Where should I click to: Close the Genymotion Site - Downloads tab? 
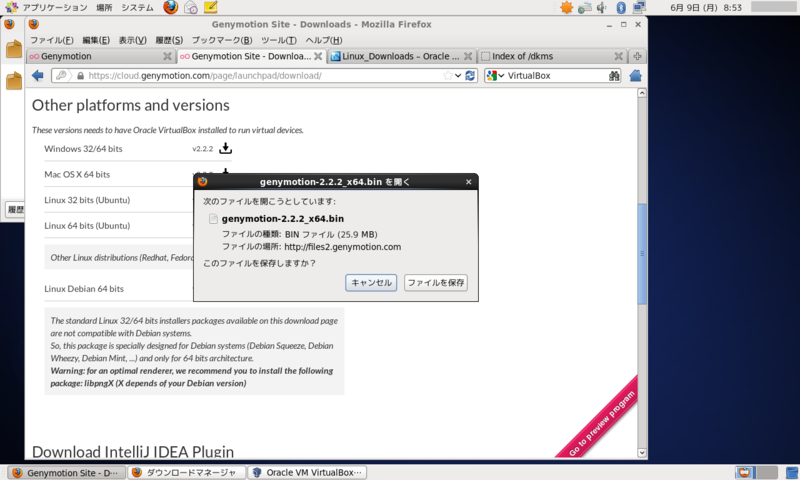point(318,56)
